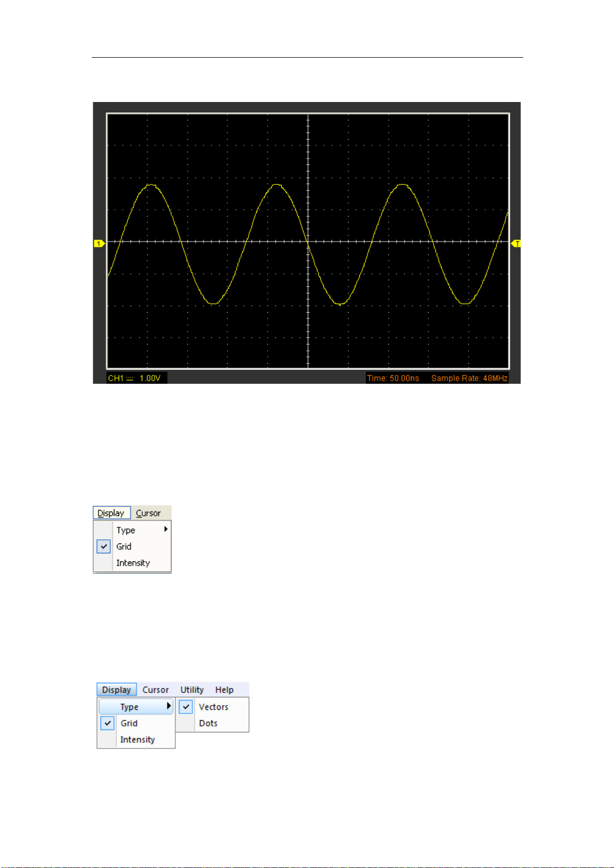Click the yellow T trigger level marker
Viewport: 614px width, 868px height.
[516, 244]
